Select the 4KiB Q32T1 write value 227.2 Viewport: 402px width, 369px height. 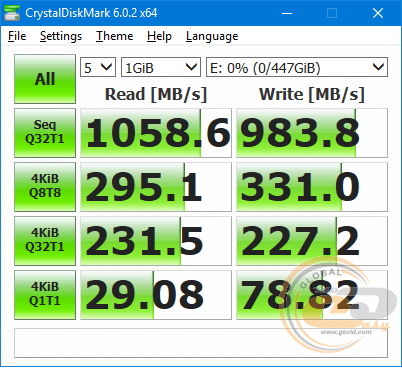click(312, 241)
